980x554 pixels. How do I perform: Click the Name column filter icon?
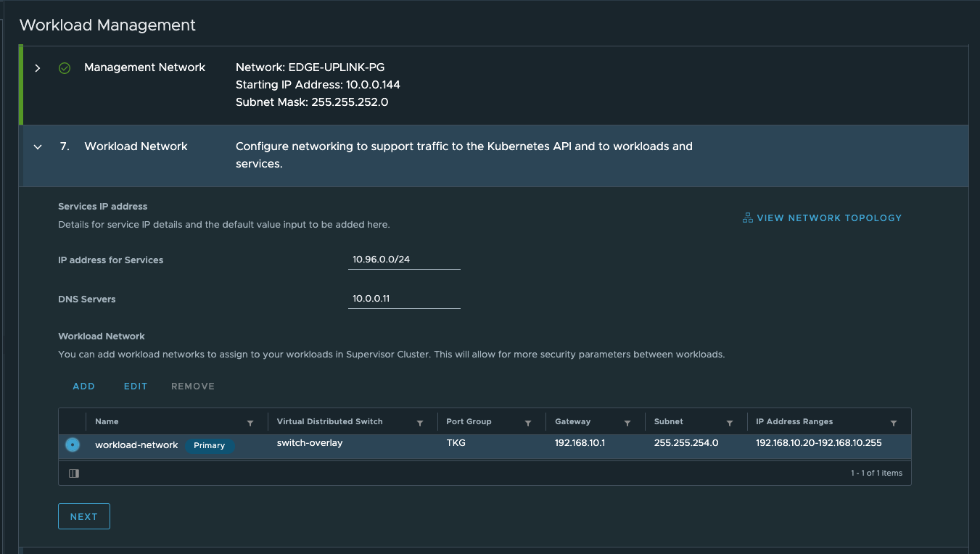tap(250, 423)
